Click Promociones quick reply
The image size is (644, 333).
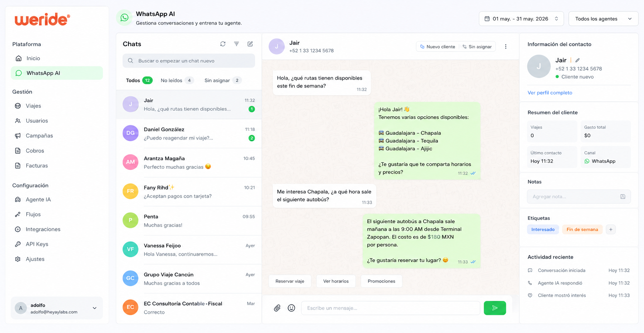point(381,281)
